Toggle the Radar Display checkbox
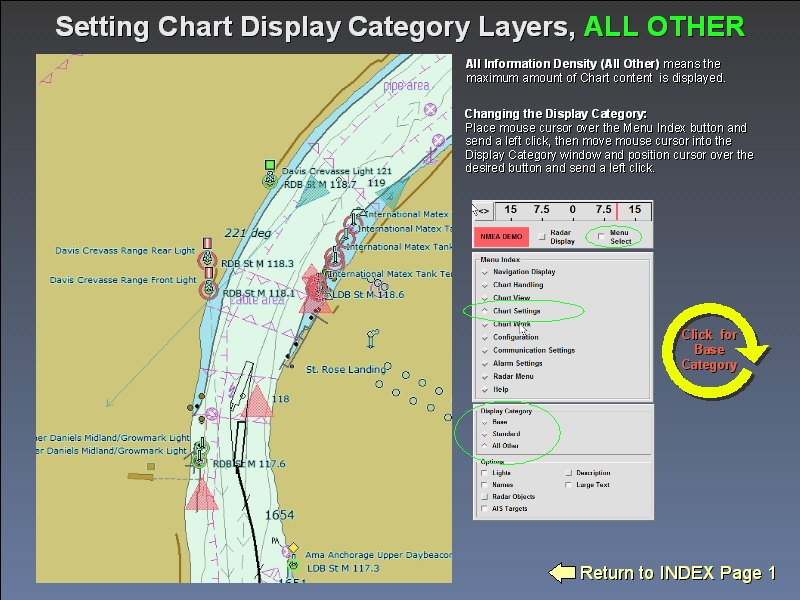 [541, 237]
